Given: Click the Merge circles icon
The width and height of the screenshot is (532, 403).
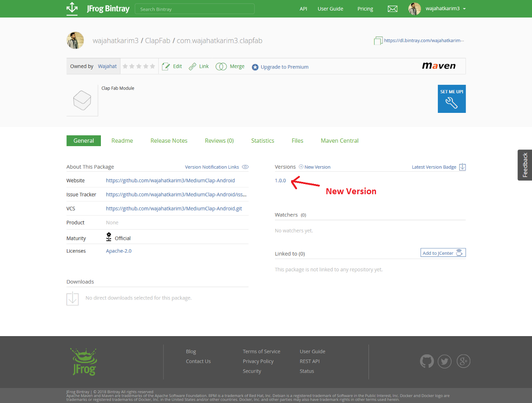Looking at the screenshot, I should click(x=221, y=66).
